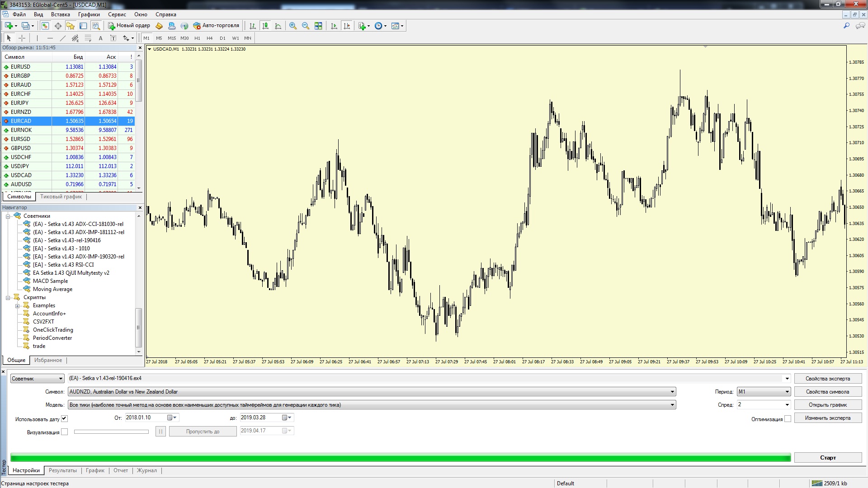Select the Fibonacci retracement tool
The image size is (868, 488).
(88, 38)
